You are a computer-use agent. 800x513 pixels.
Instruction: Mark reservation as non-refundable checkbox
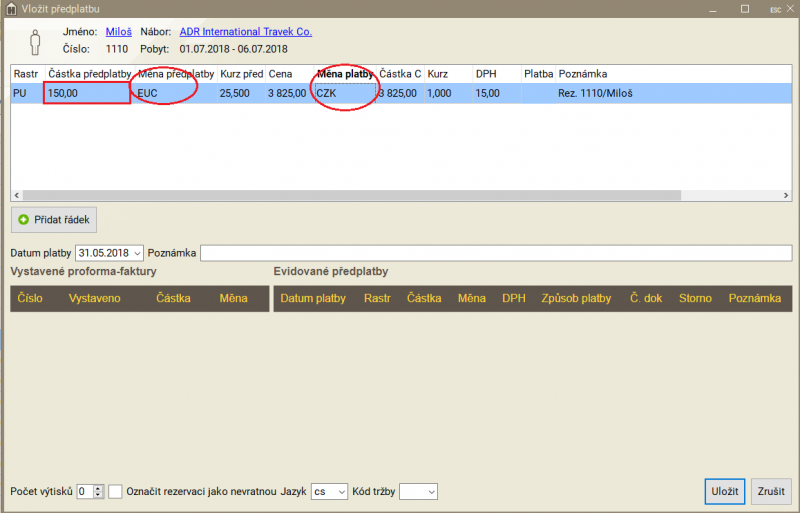(x=116, y=491)
